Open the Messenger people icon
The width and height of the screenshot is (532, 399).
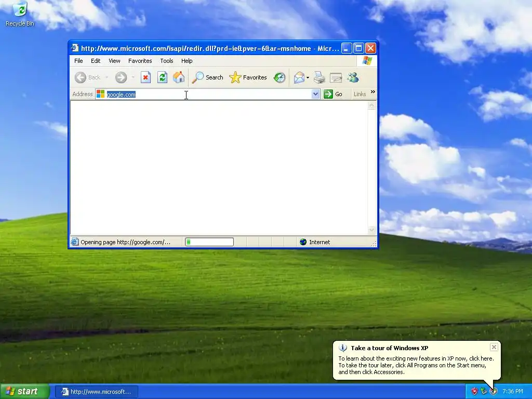click(x=353, y=77)
